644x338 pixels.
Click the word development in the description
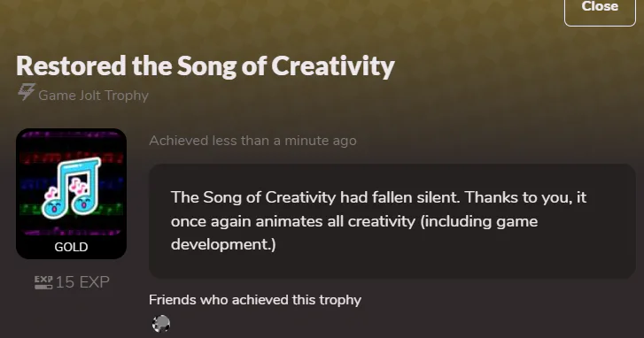click(x=220, y=244)
